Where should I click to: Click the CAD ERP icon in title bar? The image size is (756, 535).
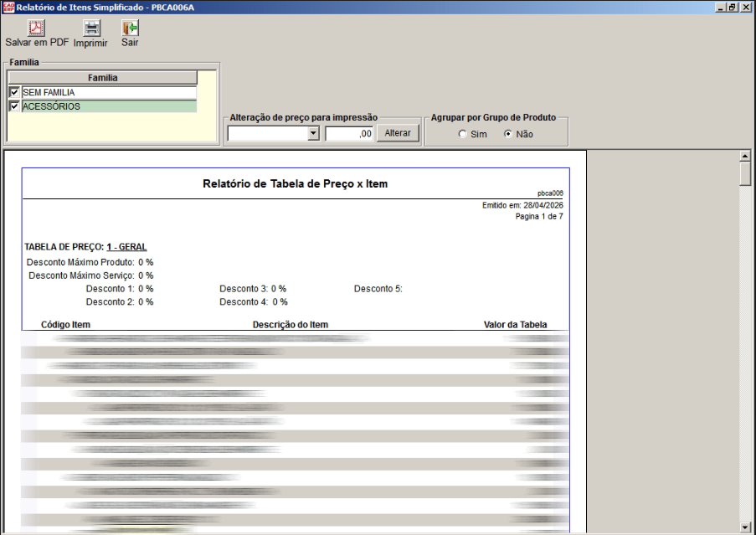[8, 7]
